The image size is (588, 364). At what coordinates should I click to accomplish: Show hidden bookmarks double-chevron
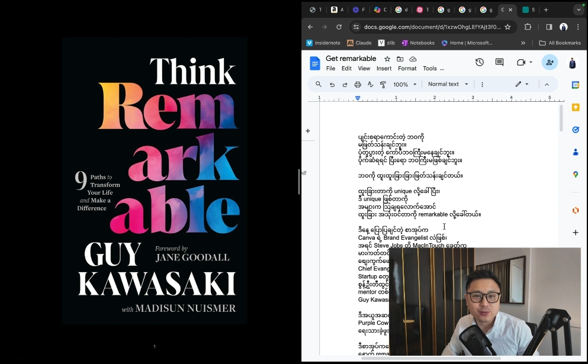[x=523, y=43]
